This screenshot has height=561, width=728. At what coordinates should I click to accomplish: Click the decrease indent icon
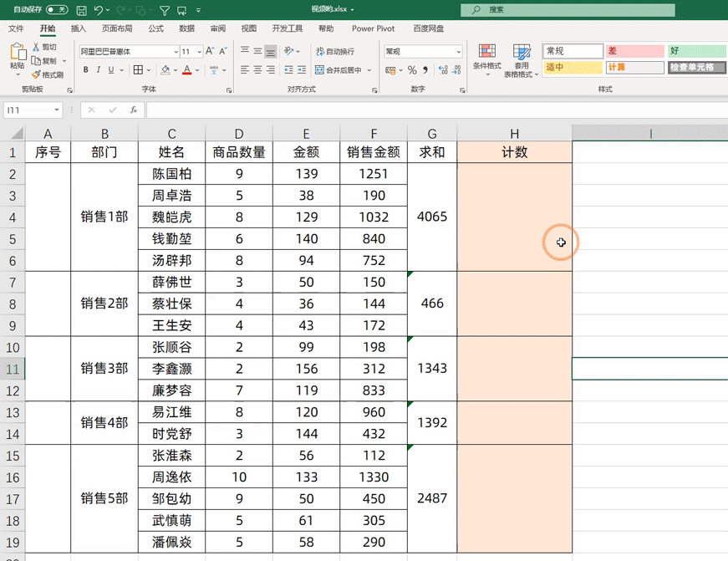point(289,69)
